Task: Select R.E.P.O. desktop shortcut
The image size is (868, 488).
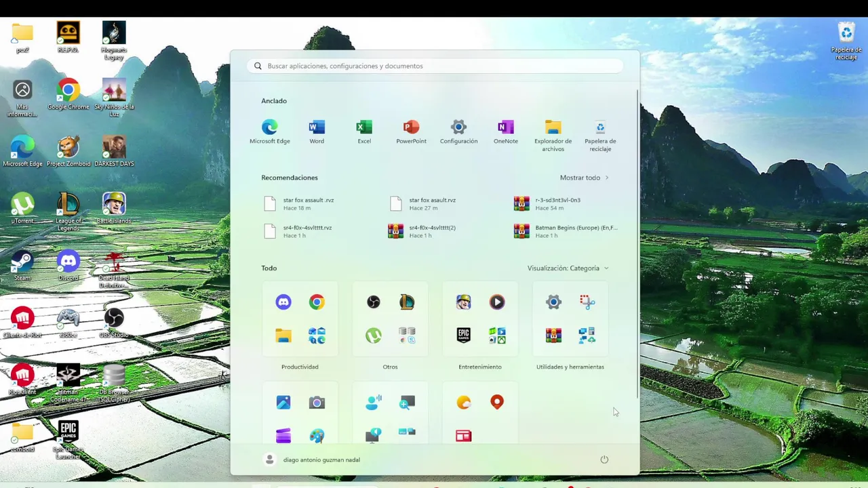Action: point(68,37)
